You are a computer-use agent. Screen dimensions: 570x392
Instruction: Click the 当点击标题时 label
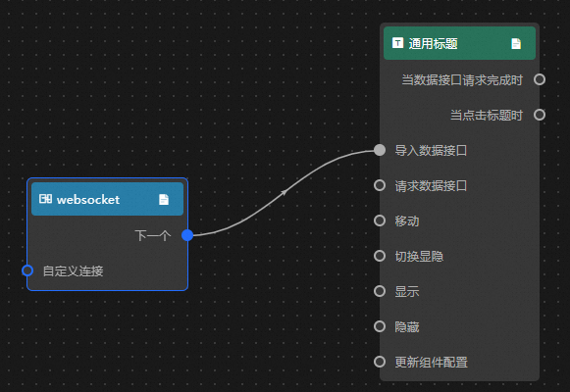(x=487, y=115)
